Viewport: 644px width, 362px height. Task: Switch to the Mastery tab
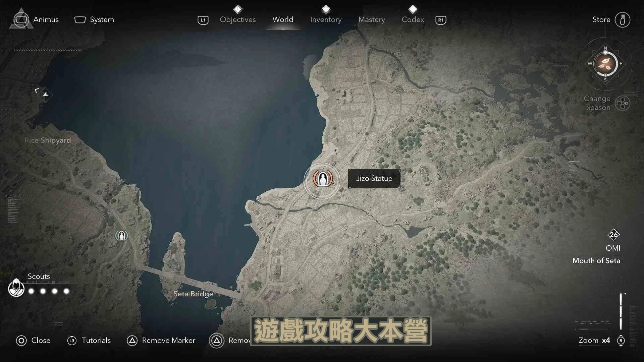click(x=372, y=20)
